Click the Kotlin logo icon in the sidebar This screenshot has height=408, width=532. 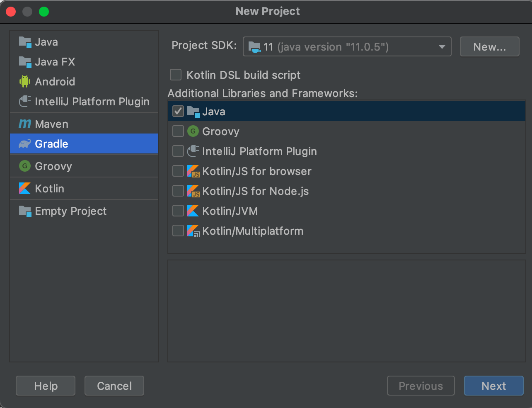pyautogui.click(x=25, y=189)
